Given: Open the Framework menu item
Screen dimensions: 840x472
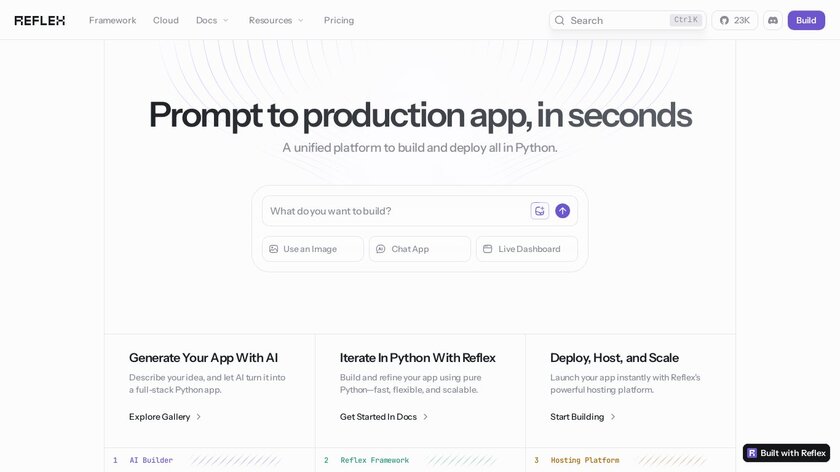Looking at the screenshot, I should pyautogui.click(x=112, y=20).
